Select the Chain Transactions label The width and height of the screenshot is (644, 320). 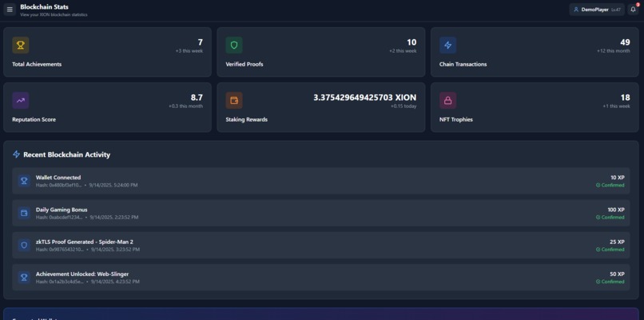point(463,64)
